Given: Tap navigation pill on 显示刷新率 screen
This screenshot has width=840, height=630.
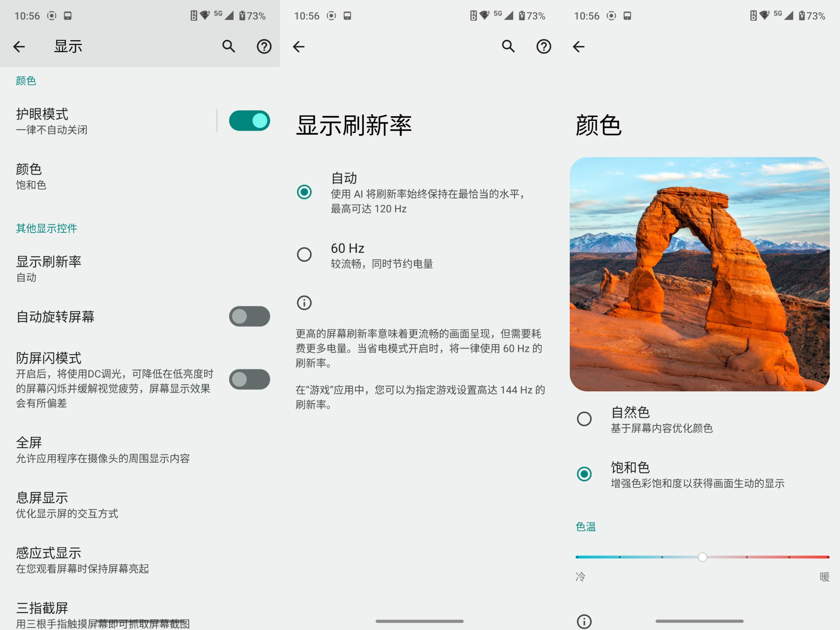Looking at the screenshot, I should 420,621.
